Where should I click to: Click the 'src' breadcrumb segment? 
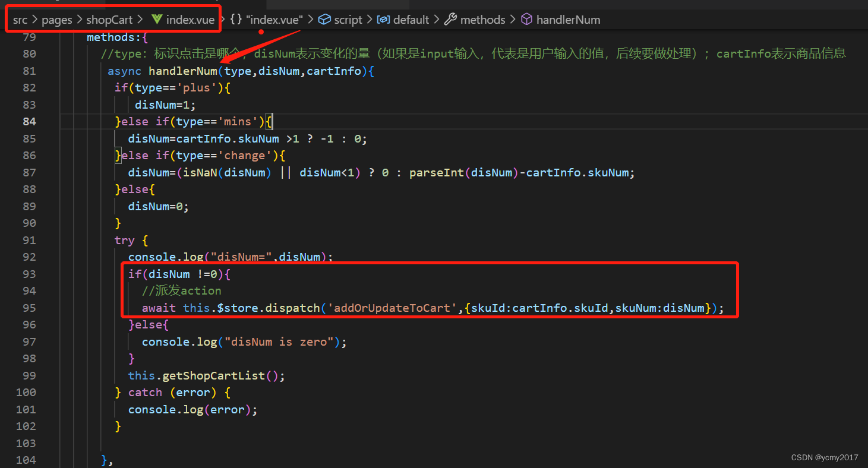pyautogui.click(x=20, y=20)
